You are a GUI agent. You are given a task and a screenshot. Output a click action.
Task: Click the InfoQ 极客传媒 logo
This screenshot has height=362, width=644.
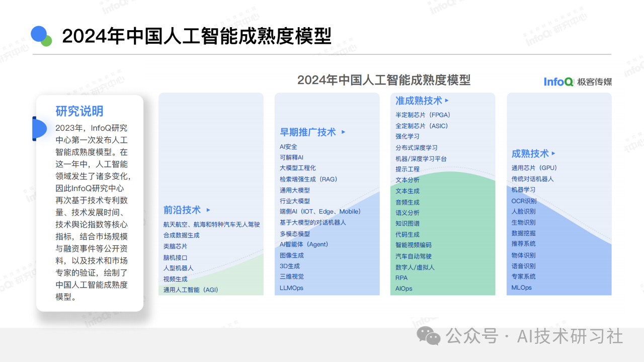pos(578,81)
